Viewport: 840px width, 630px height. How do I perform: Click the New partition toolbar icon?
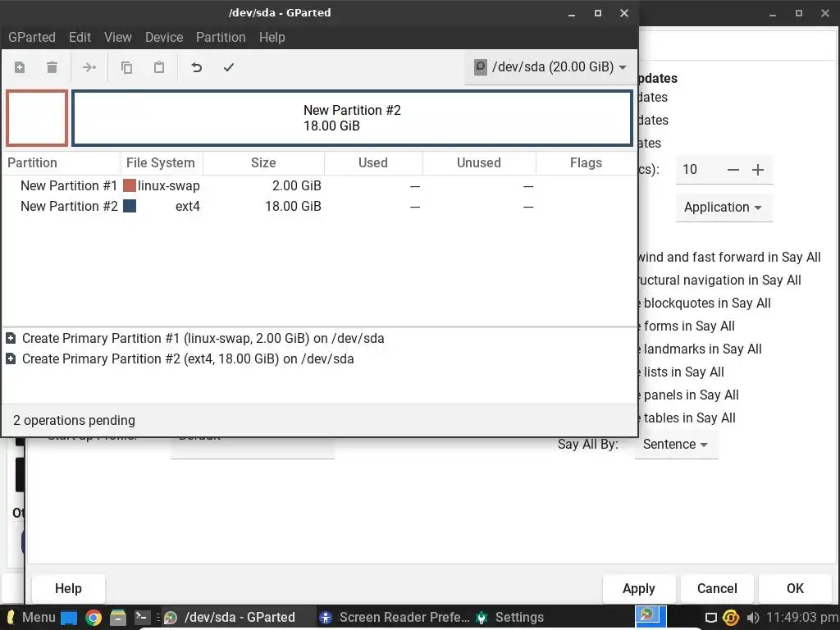pos(20,67)
